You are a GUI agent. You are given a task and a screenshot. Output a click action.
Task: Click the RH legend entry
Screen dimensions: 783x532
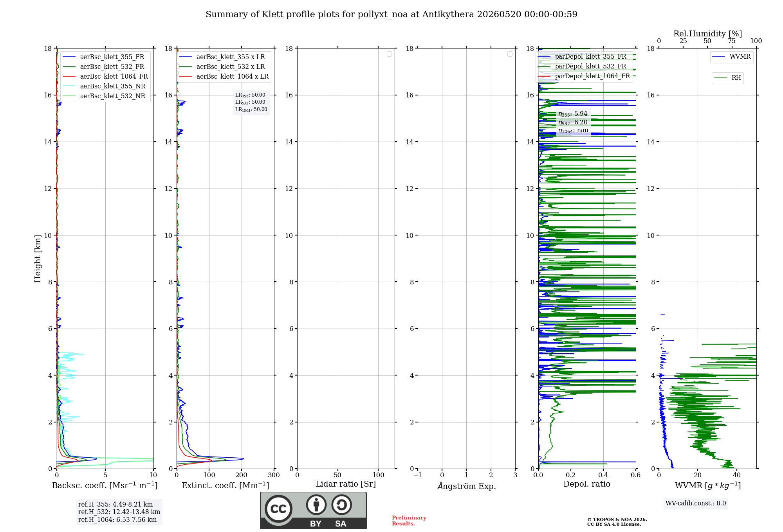pyautogui.click(x=727, y=78)
